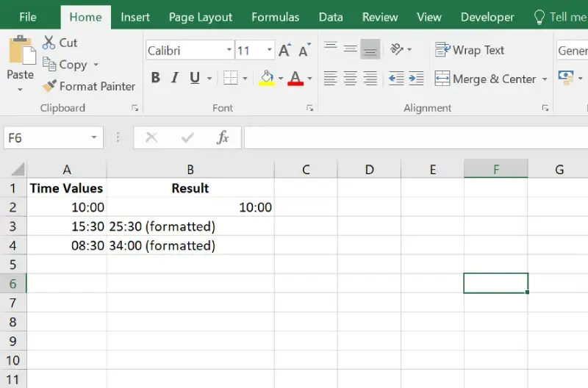The height and width of the screenshot is (388, 588).
Task: Align text to the right
Action: 370,79
